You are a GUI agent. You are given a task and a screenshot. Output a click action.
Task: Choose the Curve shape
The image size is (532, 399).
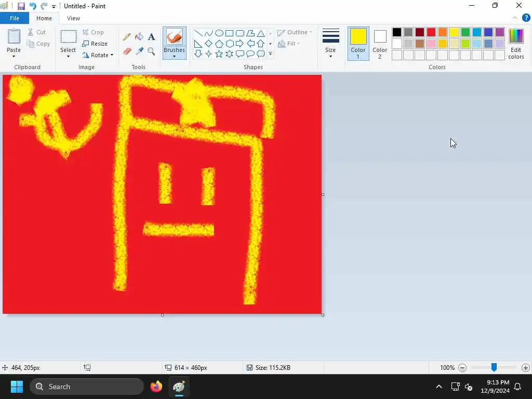209,33
